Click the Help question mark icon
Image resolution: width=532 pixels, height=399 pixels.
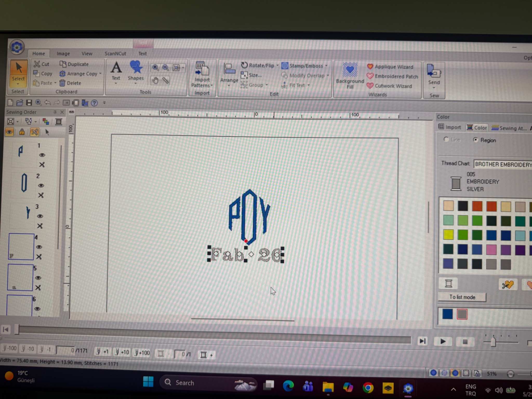coord(95,103)
